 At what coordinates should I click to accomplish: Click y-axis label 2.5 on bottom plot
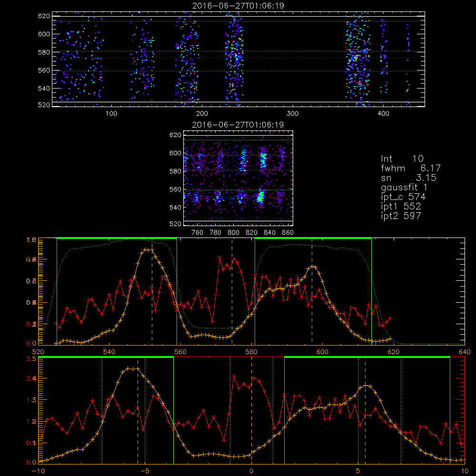pos(32,359)
